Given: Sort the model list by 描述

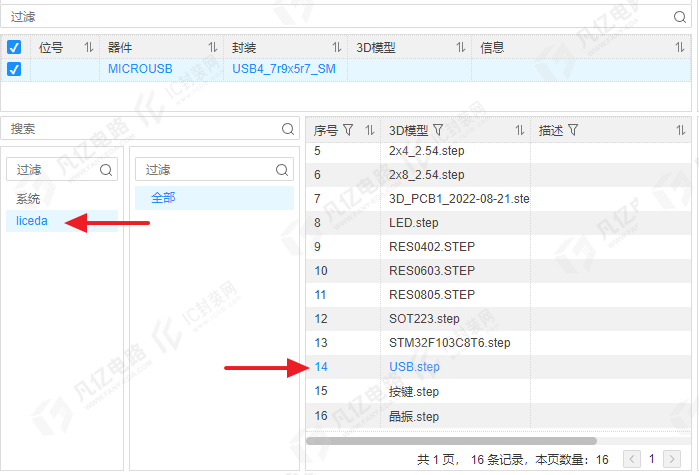Looking at the screenshot, I should point(680,130).
